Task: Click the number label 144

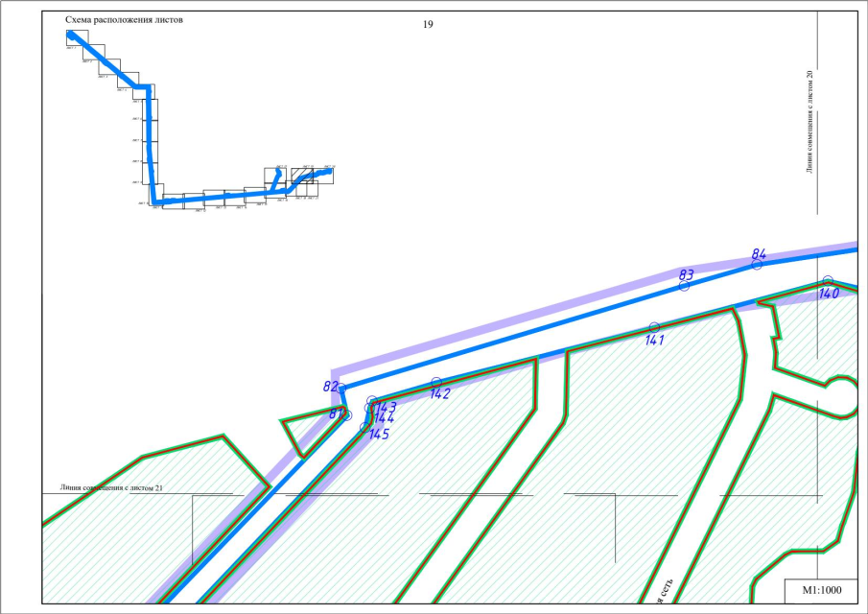Action: coord(385,419)
